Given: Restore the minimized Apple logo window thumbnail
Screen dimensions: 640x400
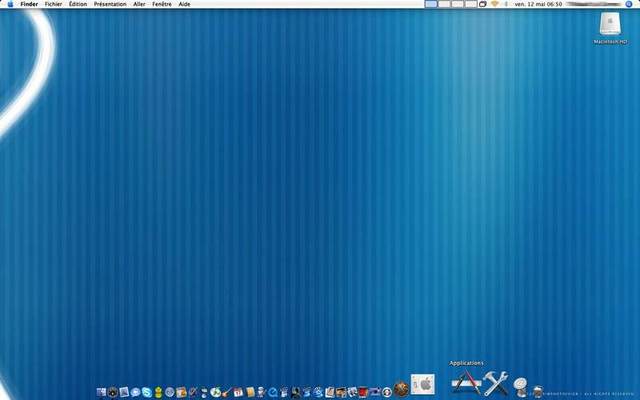Looking at the screenshot, I should pos(422,384).
